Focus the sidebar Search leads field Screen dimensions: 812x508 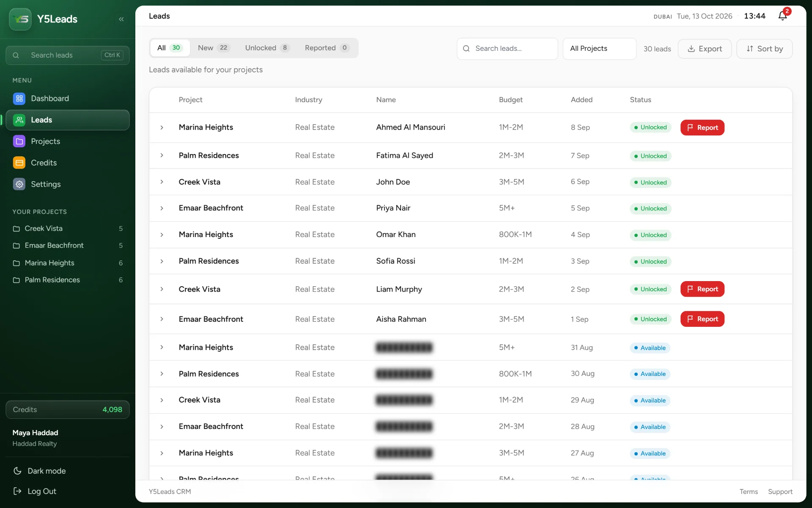tap(68, 55)
